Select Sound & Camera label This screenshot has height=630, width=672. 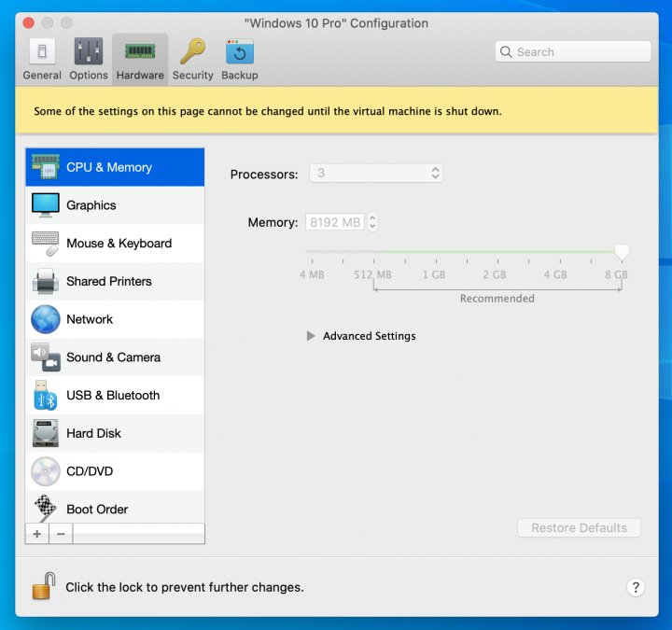113,357
